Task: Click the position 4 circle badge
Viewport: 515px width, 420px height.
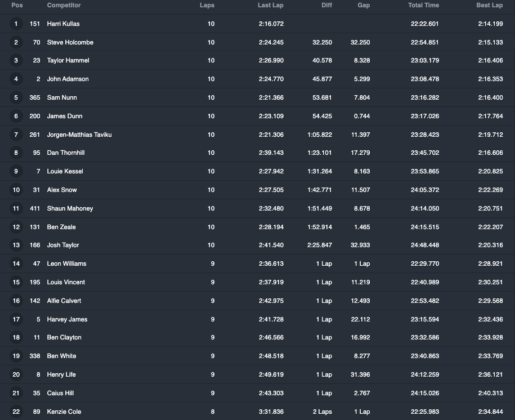Action: pos(16,79)
